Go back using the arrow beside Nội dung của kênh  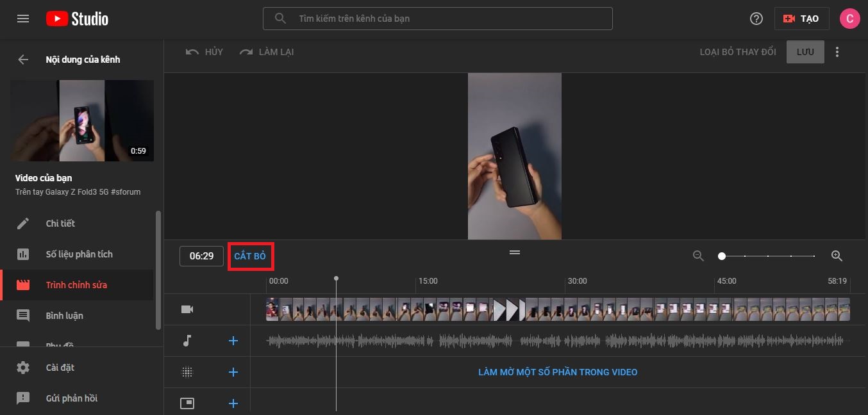pyautogui.click(x=23, y=60)
